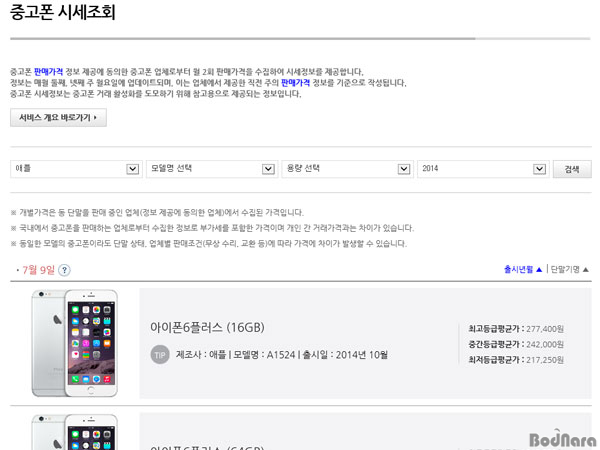This screenshot has width=600, height=450.
Task: Click the 출시일 : 2014년 10월 text
Action: tap(345, 355)
